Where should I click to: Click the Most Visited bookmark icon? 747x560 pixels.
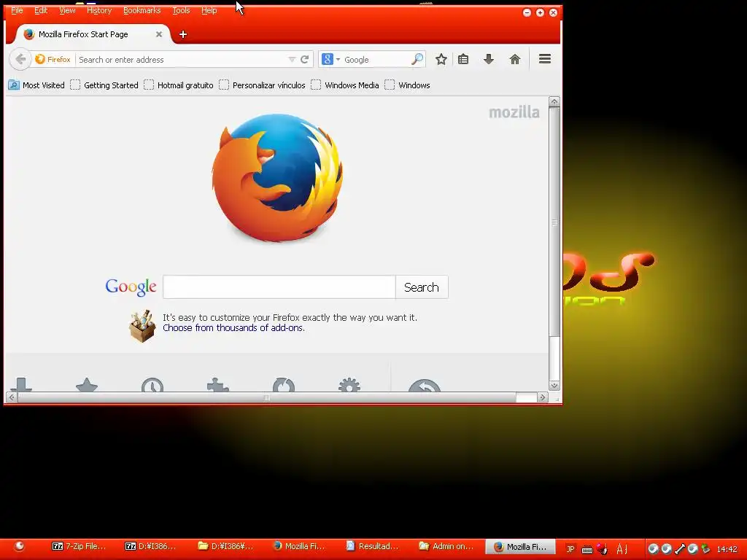14,85
